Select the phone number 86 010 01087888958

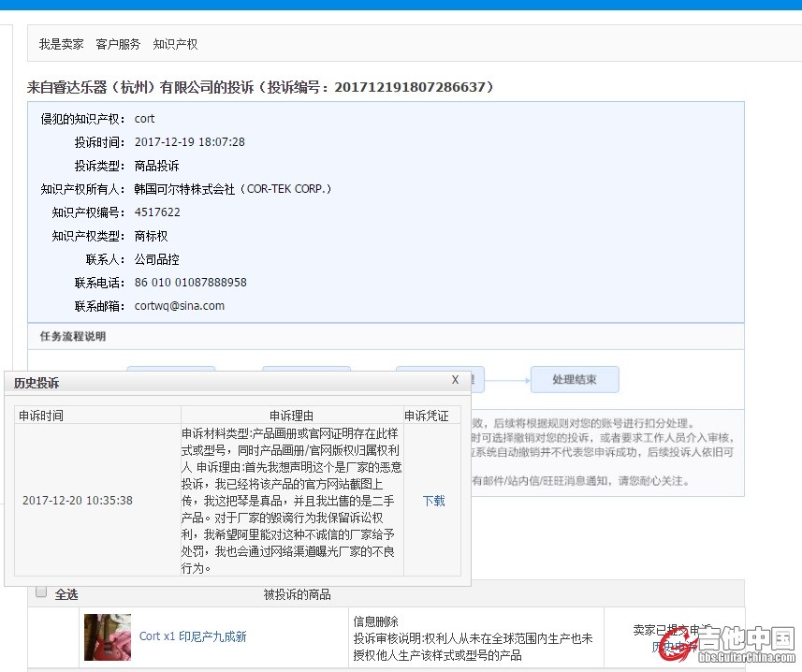pos(190,283)
